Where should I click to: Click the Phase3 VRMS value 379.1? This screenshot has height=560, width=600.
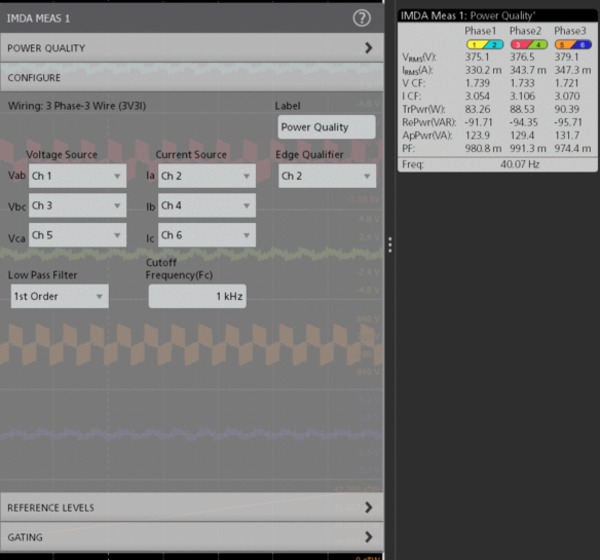click(x=567, y=57)
